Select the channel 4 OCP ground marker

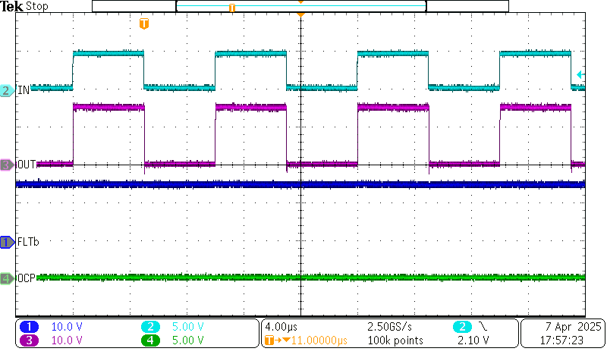(x=7, y=278)
